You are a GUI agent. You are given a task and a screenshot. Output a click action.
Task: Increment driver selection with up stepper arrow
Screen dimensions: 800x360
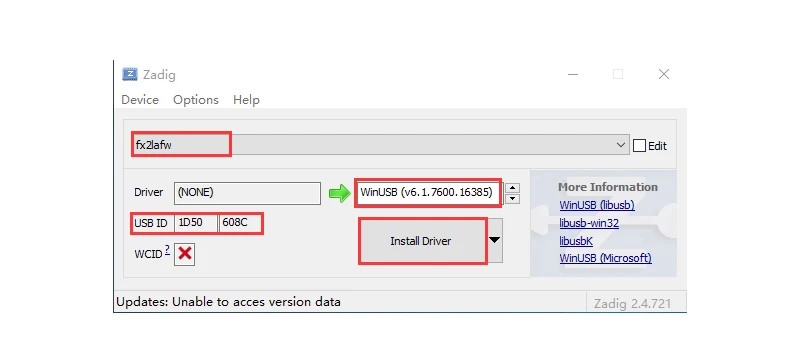512,188
